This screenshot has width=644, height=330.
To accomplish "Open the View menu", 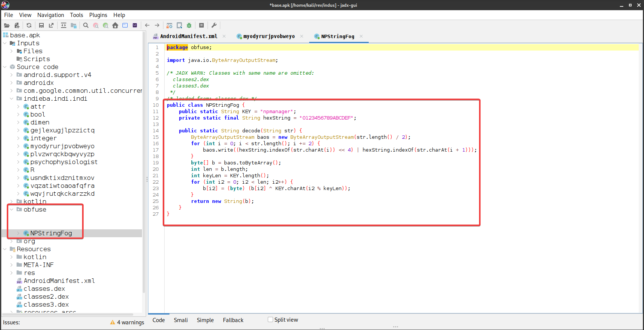I will coord(25,15).
